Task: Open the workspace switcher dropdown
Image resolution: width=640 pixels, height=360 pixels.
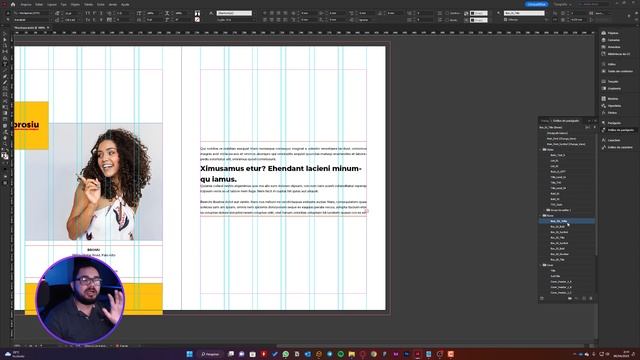Action: tap(563, 4)
